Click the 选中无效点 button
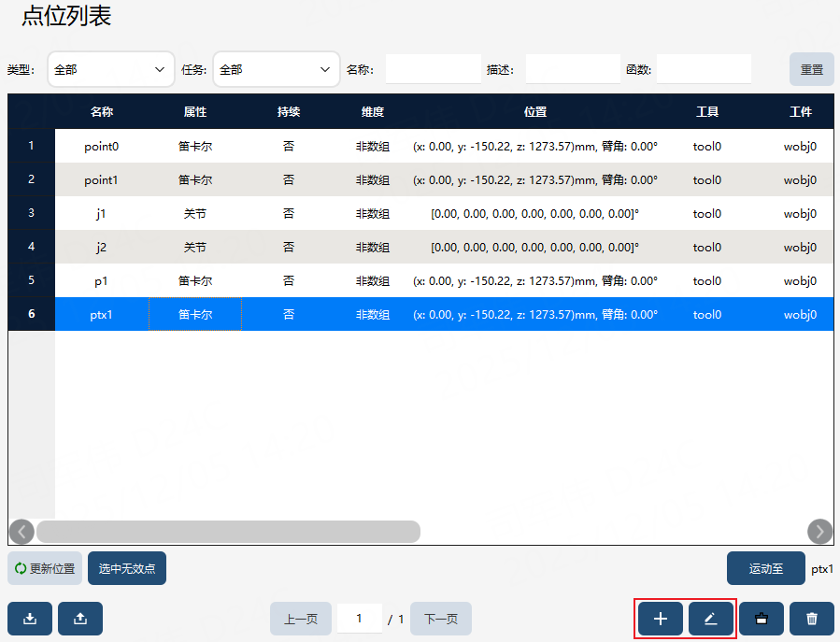 coord(127,568)
